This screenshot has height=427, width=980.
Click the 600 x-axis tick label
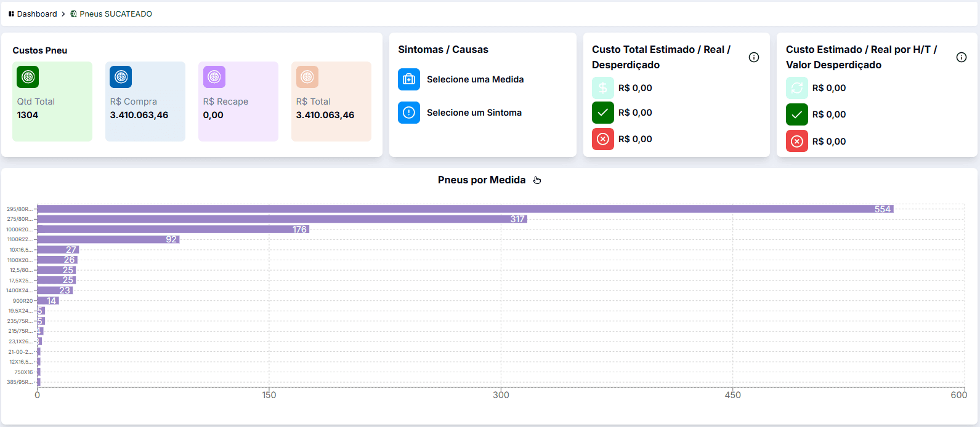click(x=959, y=395)
